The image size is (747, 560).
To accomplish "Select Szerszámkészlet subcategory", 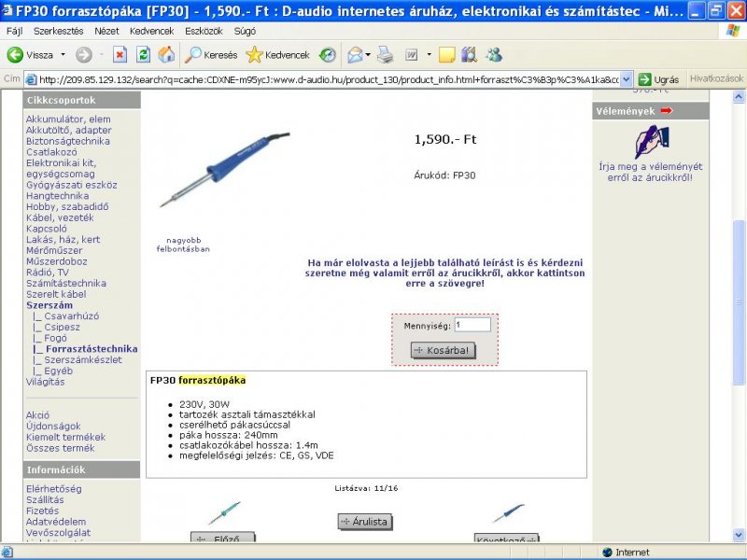I will 83,360.
